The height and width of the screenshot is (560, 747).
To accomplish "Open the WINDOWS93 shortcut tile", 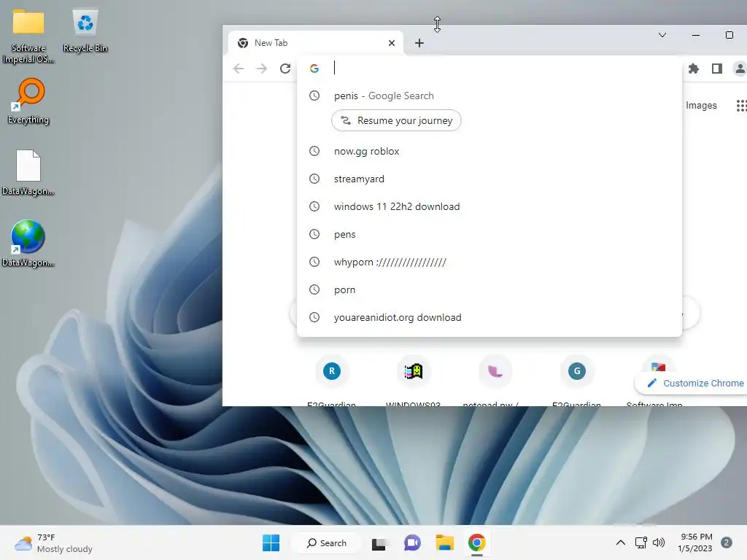I will (413, 381).
